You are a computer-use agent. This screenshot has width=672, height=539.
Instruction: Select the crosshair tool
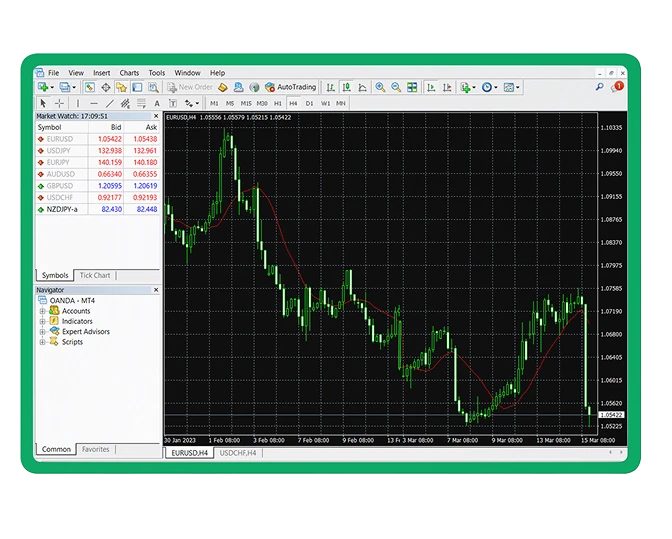click(59, 103)
